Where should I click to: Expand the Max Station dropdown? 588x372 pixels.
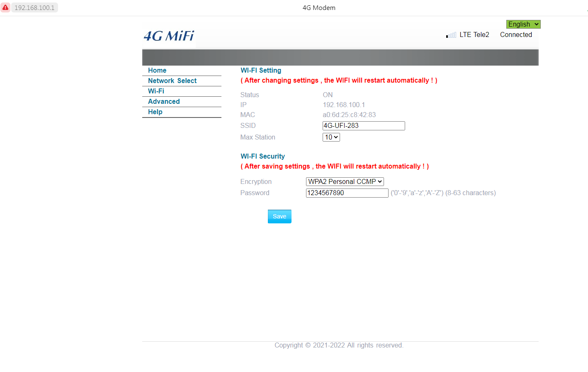[331, 137]
